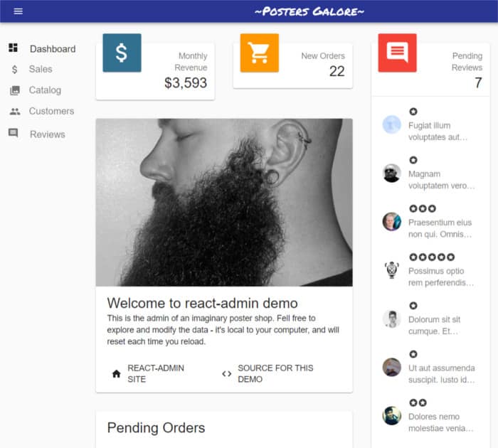The height and width of the screenshot is (448, 498).
Task: Toggle the hamburger menu sidebar
Action: 18,11
